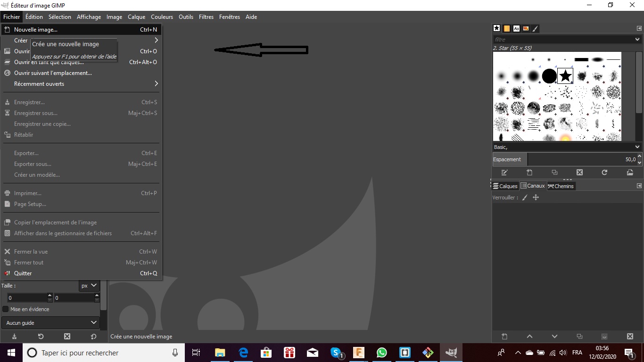The width and height of the screenshot is (644, 362).
Task: Open the Filtres menu
Action: click(x=206, y=17)
